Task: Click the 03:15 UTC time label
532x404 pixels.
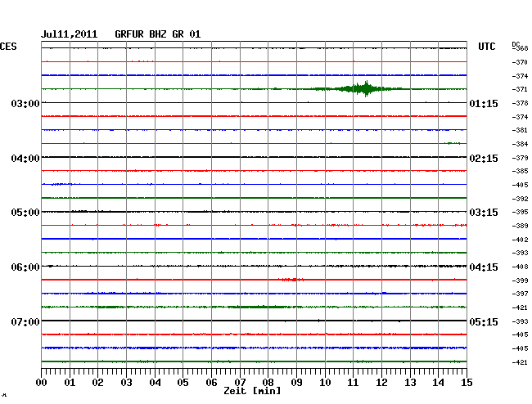Action: pos(484,213)
